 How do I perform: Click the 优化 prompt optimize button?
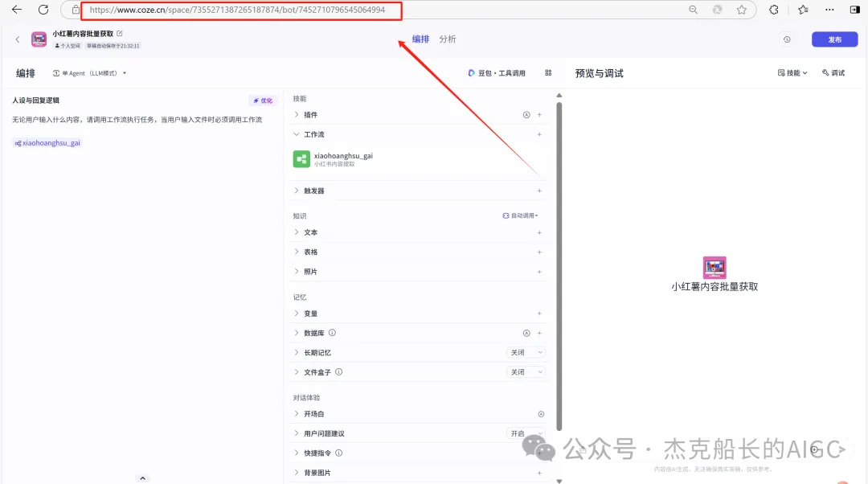(262, 100)
